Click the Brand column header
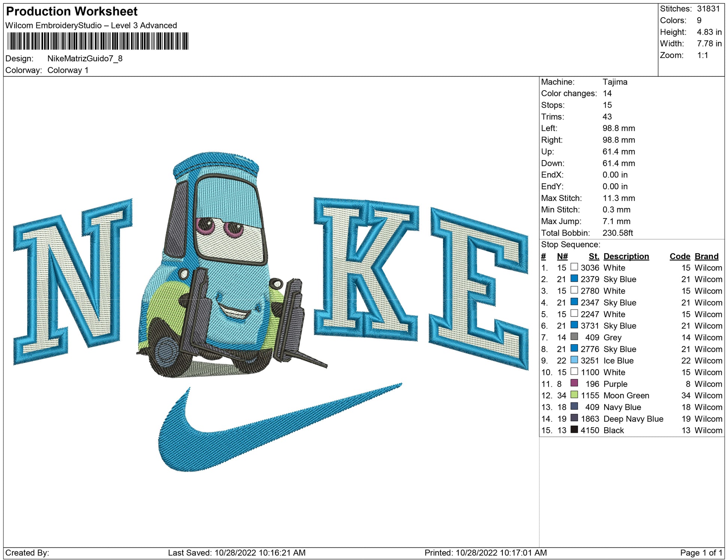 pyautogui.click(x=706, y=256)
